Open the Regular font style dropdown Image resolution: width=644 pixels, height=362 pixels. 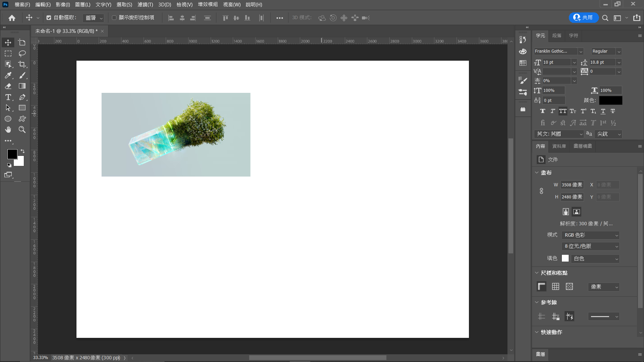click(619, 52)
